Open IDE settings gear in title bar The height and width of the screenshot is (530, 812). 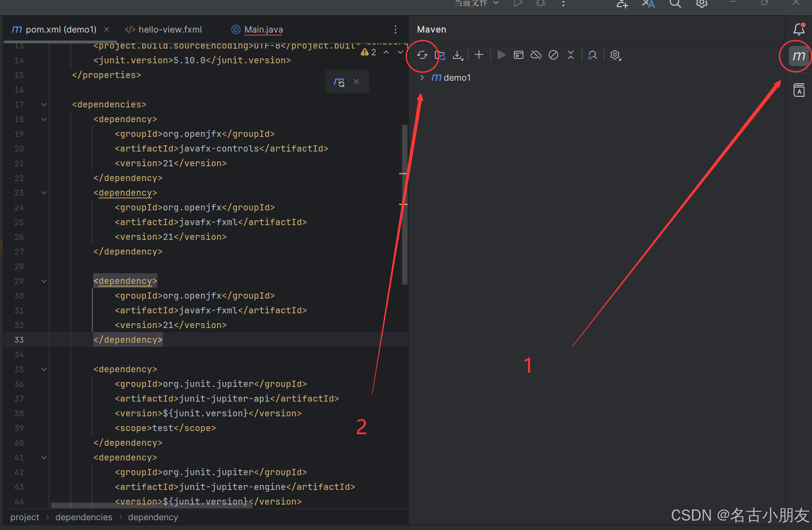click(x=702, y=4)
